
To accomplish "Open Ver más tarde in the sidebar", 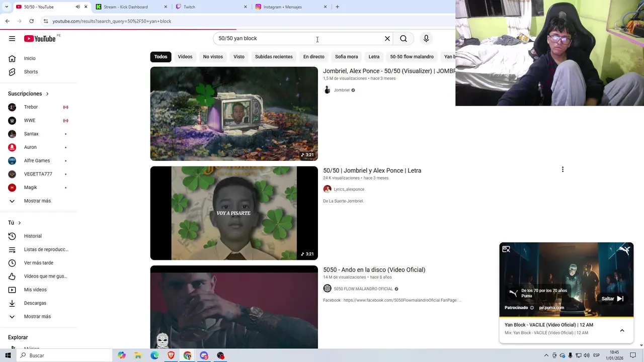I will pos(38,263).
